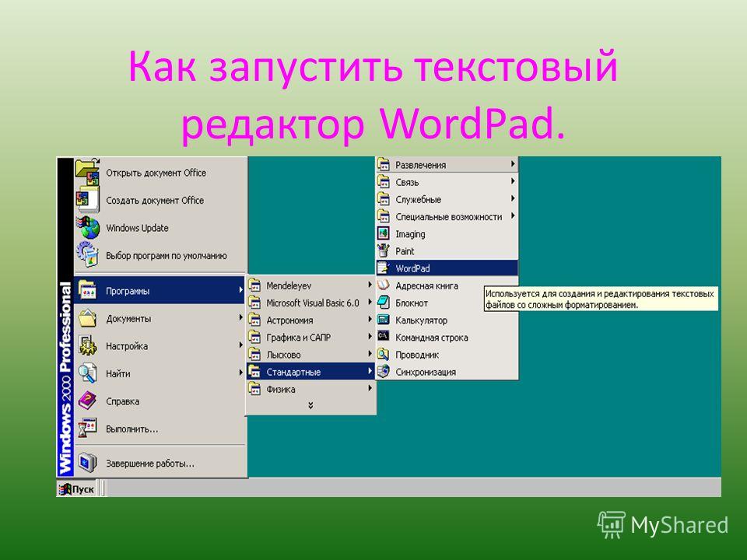Click the Mendeleyev label text
Screen dimensions: 747x560
tap(289, 285)
